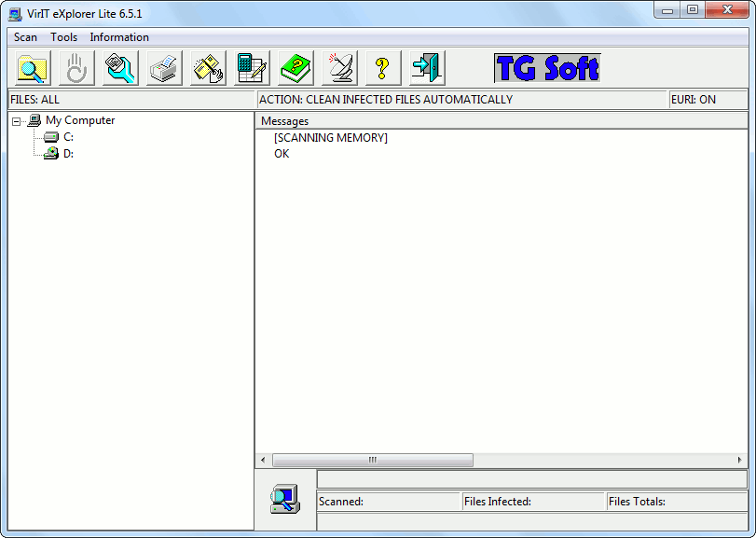This screenshot has width=756, height=538.
Task: Open the Scan menu
Action: (x=26, y=37)
